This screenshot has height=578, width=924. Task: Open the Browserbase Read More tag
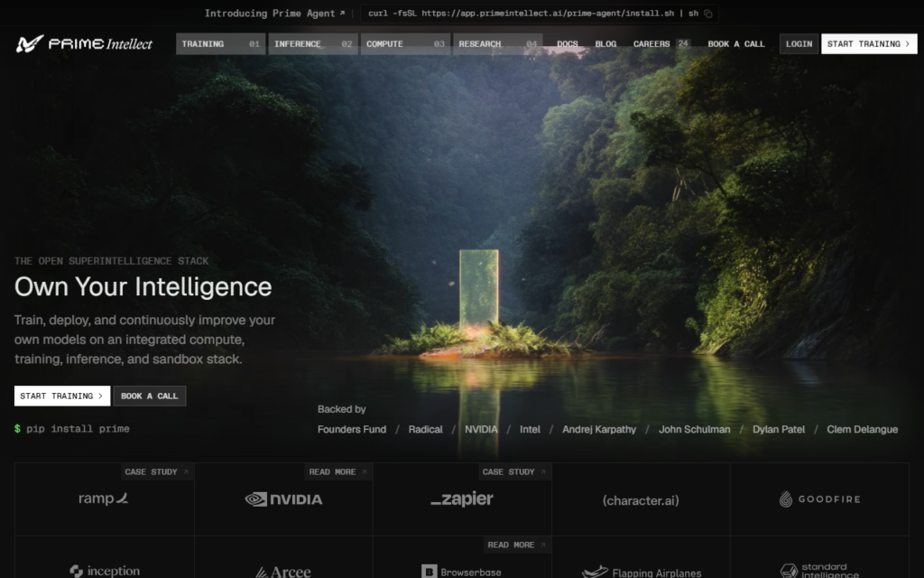pos(516,545)
